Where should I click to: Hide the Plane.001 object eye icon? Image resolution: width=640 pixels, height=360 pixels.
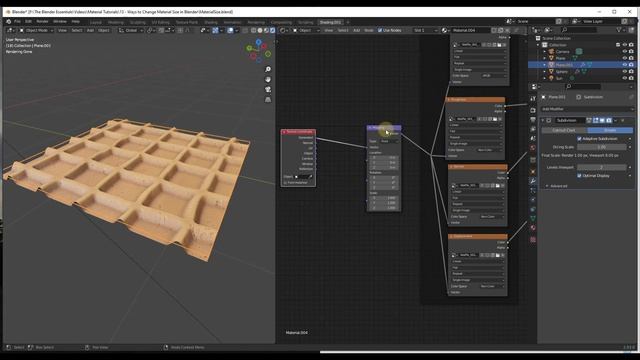[x=624, y=64]
